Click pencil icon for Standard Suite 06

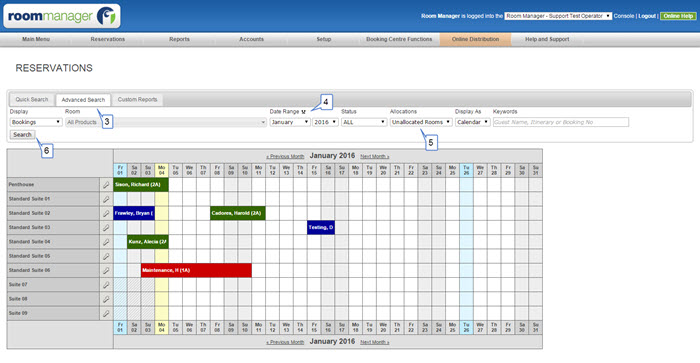pyautogui.click(x=106, y=270)
